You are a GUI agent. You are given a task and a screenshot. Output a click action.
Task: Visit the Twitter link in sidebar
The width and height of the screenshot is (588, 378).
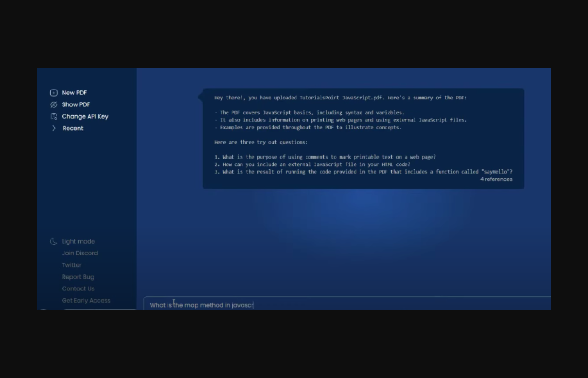click(x=72, y=265)
